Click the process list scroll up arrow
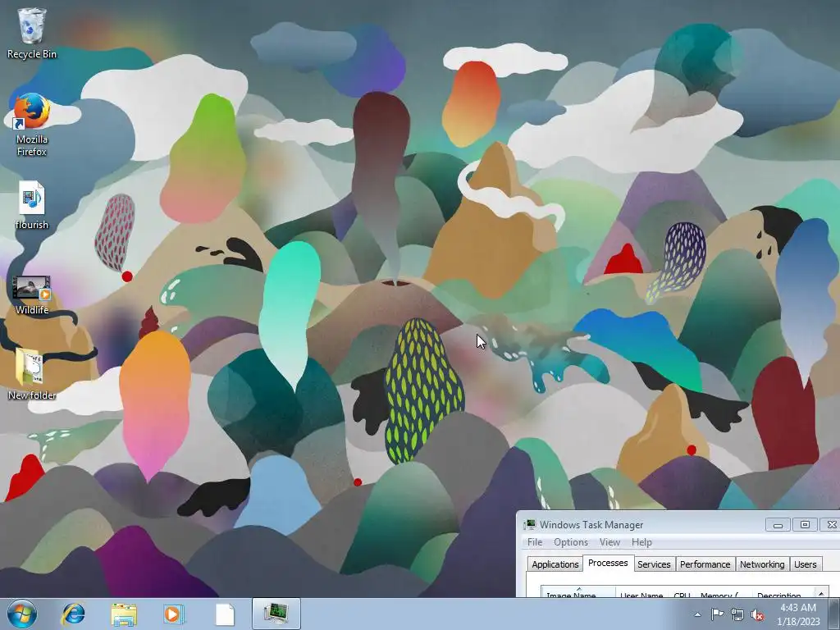 pos(822,592)
